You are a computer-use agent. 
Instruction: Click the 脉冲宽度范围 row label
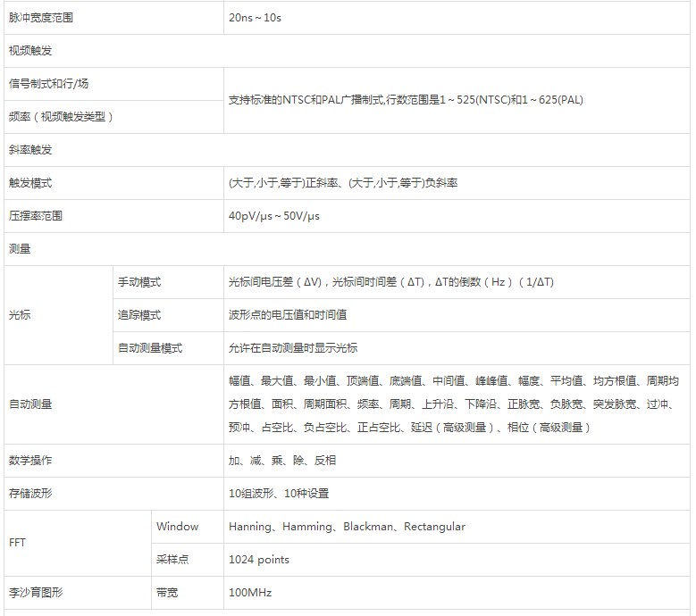[43, 18]
